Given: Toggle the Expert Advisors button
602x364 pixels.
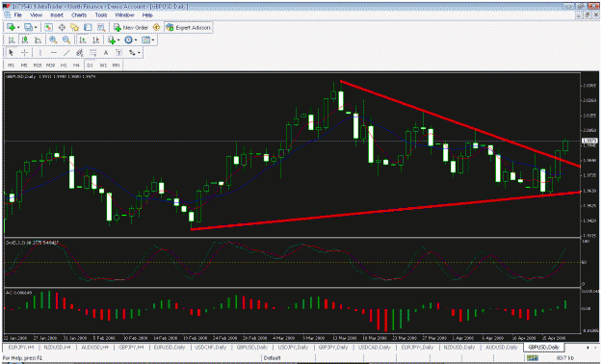Looking at the screenshot, I should click(188, 27).
